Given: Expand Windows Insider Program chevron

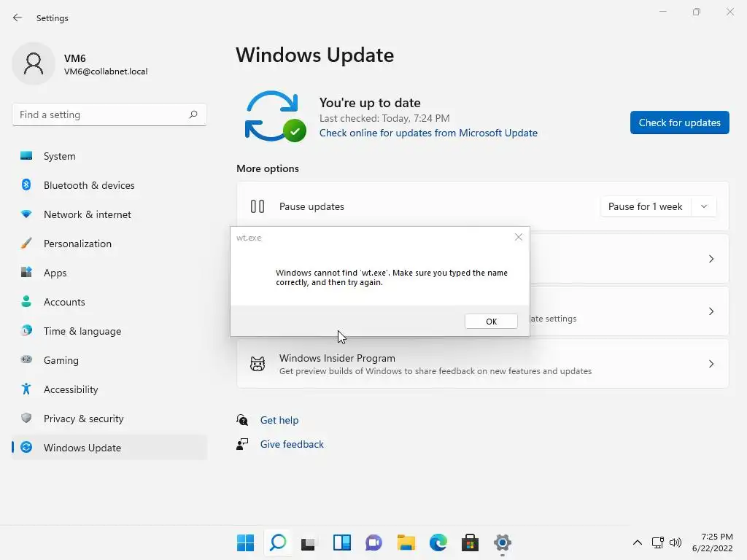Looking at the screenshot, I should tap(711, 364).
